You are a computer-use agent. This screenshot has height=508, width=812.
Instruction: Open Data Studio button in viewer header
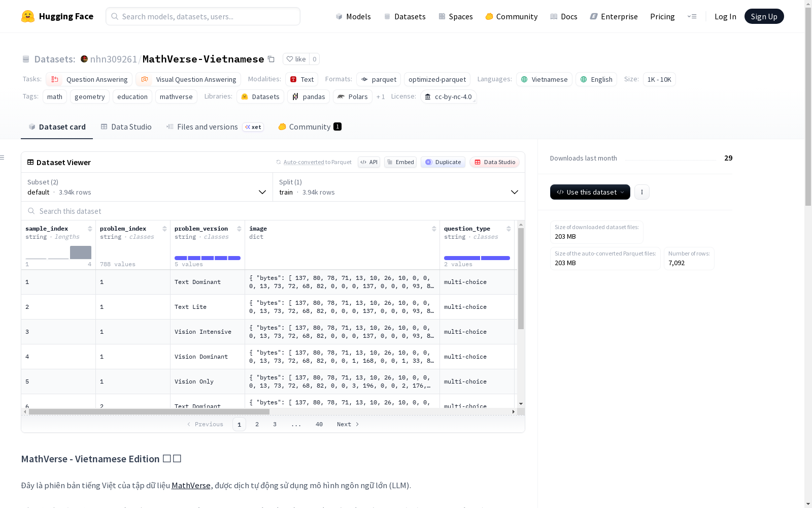click(494, 162)
